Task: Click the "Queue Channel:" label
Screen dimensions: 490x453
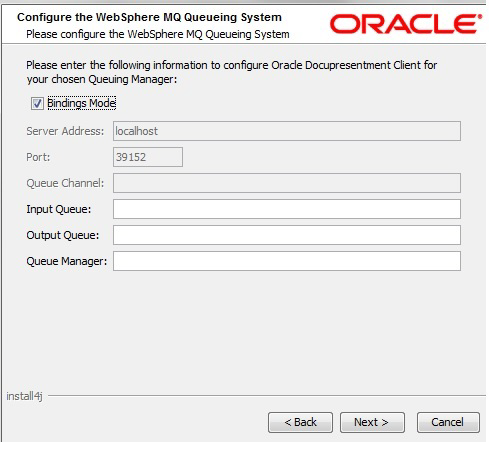Action: click(x=65, y=183)
